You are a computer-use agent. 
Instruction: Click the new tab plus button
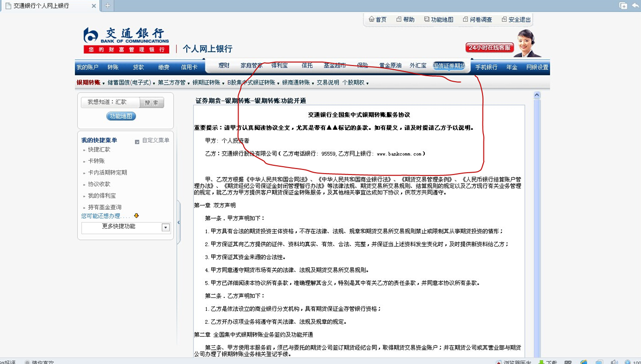108,6
